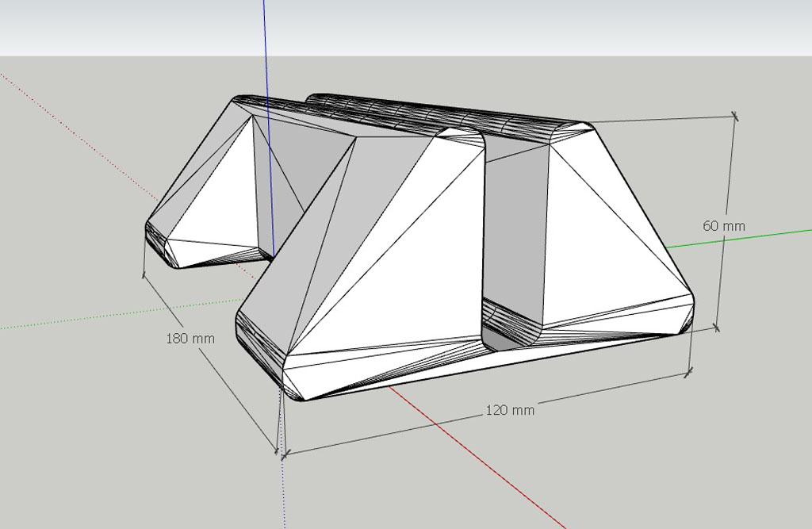812x529 pixels.
Task: Select the rounded top ridge of the model
Action: (x=444, y=115)
